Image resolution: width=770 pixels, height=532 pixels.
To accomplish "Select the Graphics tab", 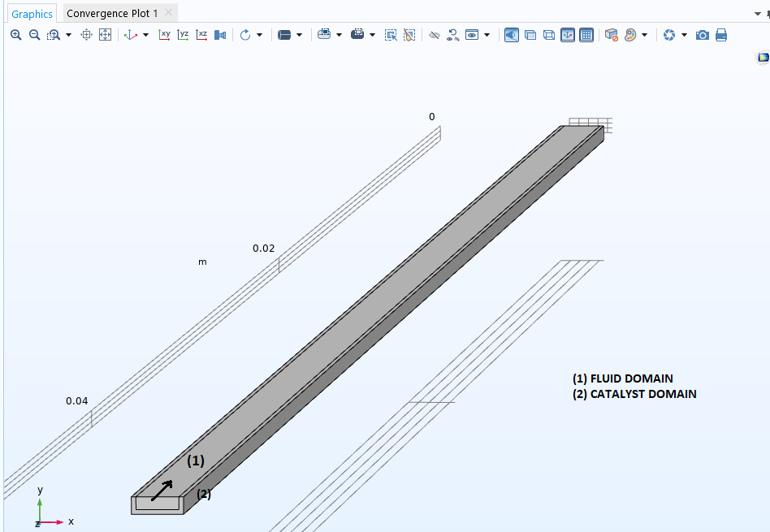I will pyautogui.click(x=32, y=14).
